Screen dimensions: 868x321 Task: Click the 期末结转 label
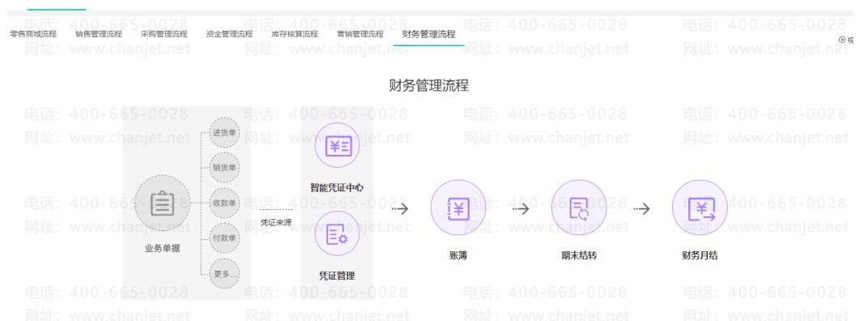tap(579, 255)
